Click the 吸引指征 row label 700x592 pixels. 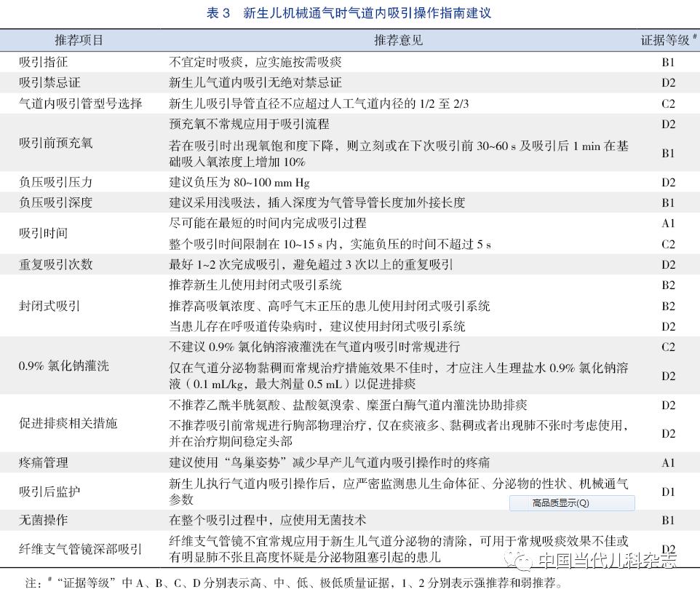pyautogui.click(x=44, y=62)
